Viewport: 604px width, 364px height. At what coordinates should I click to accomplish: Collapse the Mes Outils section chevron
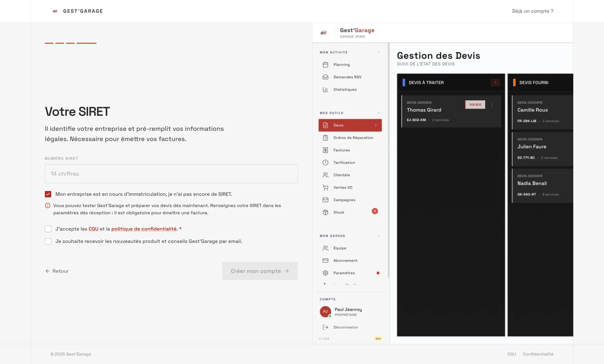378,113
